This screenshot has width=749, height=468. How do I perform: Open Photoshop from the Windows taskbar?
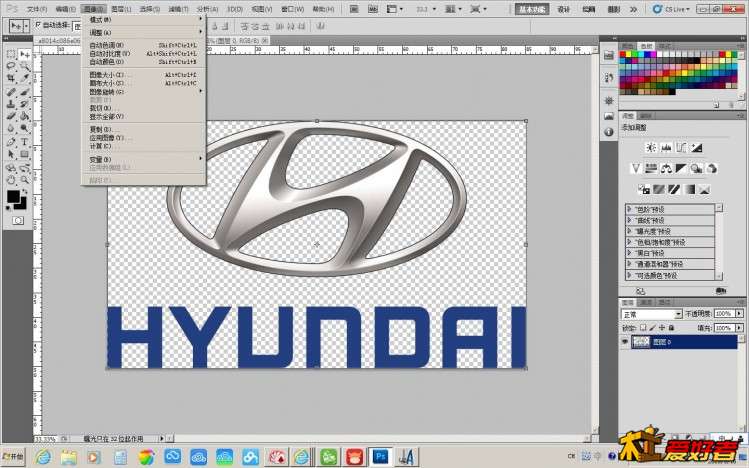coord(381,457)
